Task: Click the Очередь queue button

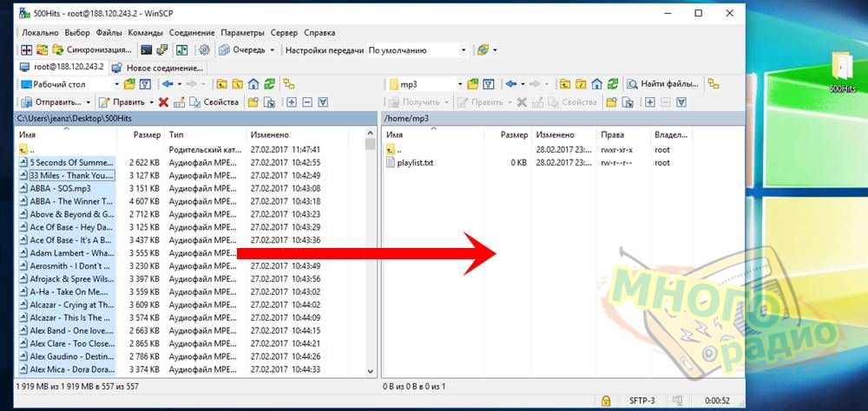Action: pos(242,50)
